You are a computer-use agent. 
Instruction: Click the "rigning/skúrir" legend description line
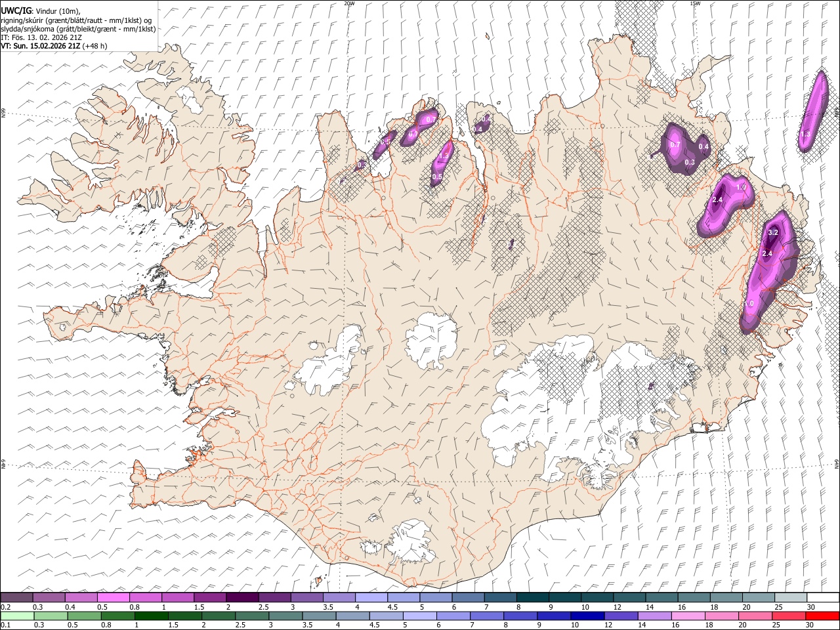(76, 20)
